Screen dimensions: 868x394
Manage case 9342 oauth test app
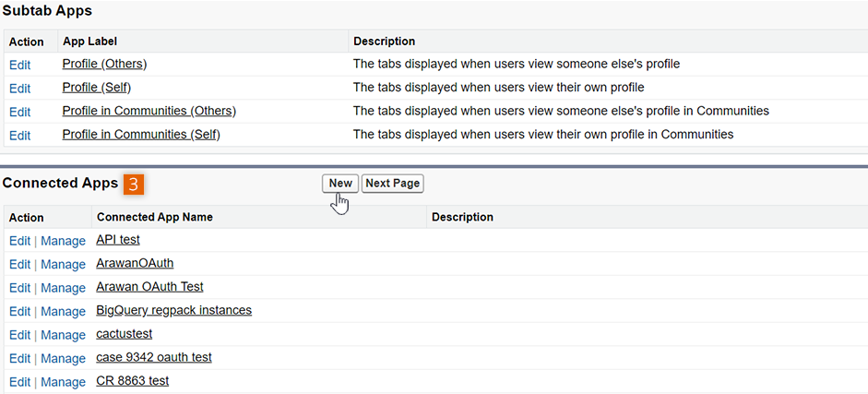[x=63, y=359]
